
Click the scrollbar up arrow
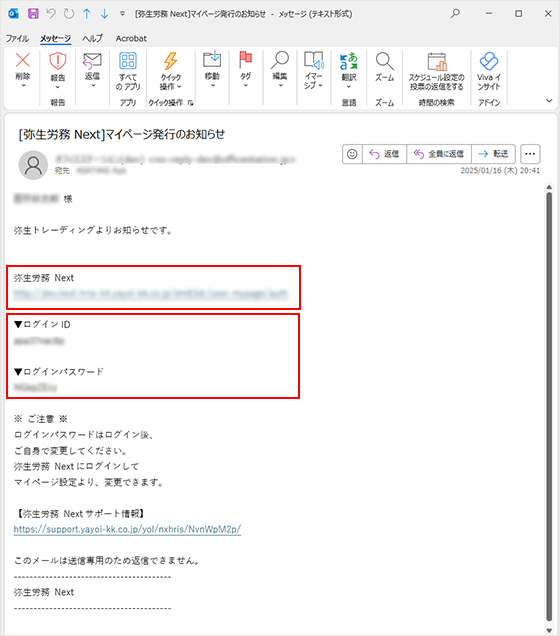point(549,187)
